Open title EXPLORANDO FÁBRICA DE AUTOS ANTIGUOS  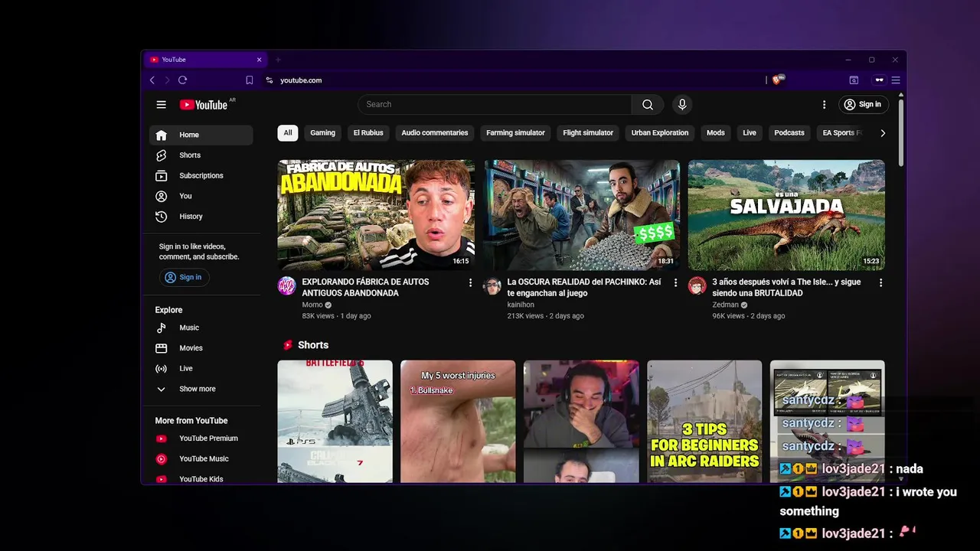point(365,288)
